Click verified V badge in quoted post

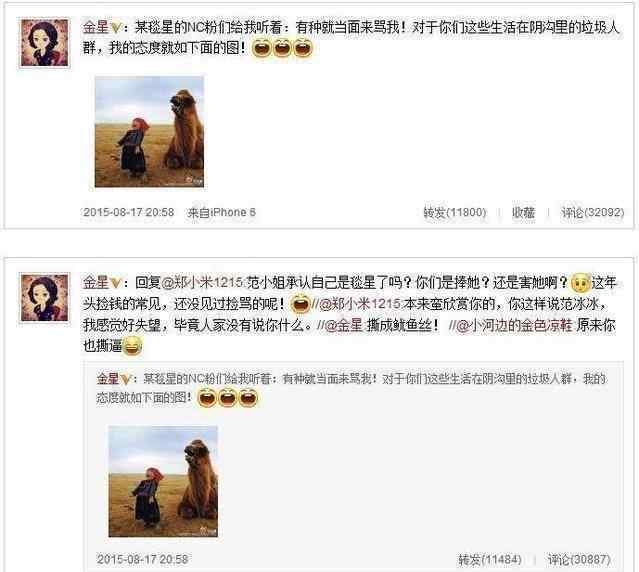(126, 379)
